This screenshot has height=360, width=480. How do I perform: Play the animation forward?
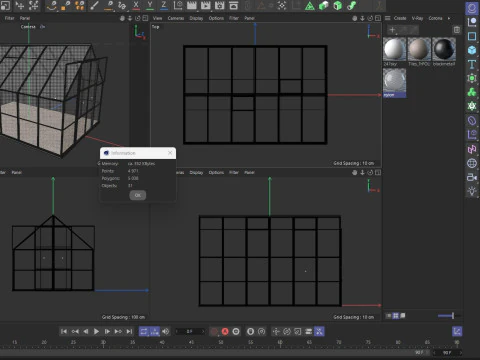[96, 331]
